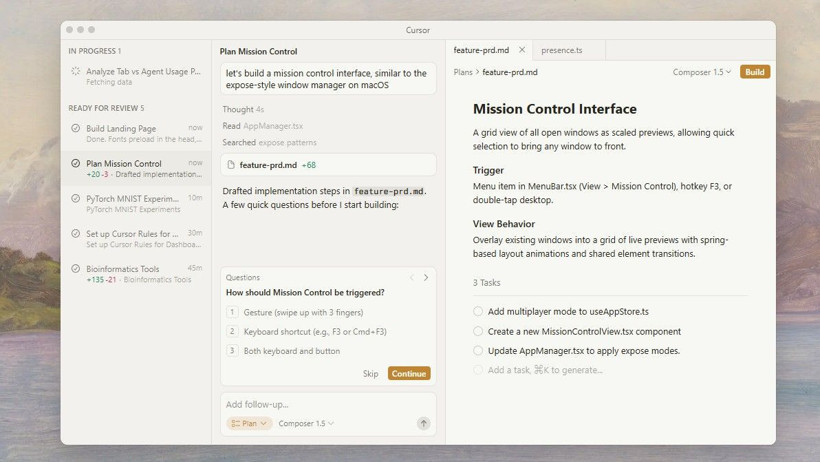The image size is (820, 462).
Task: Click the checkmark icon for Bioinformatics Tools
Action: click(x=76, y=269)
